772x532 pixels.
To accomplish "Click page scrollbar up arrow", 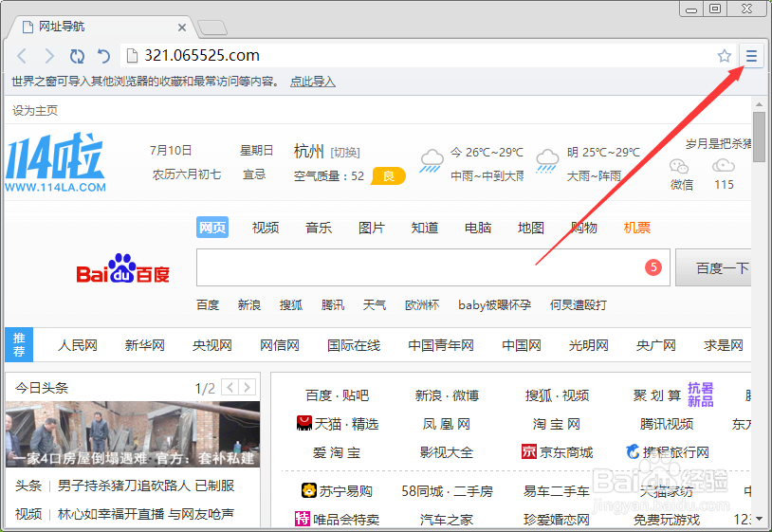I will coord(759,104).
